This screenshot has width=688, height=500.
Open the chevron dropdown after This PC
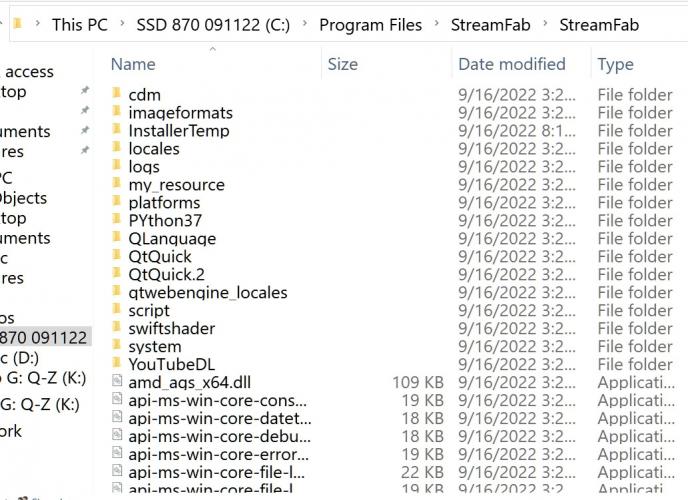[122, 24]
